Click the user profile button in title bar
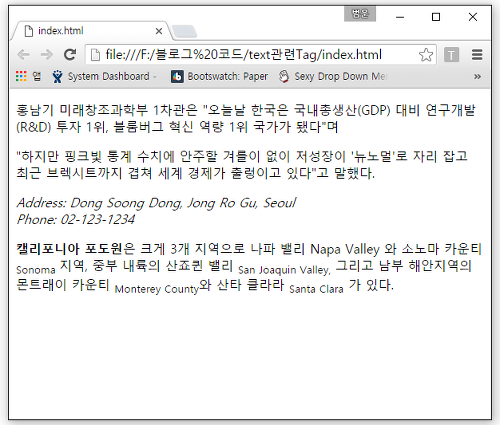Image resolution: width=500 pixels, height=425 pixels. (x=360, y=14)
